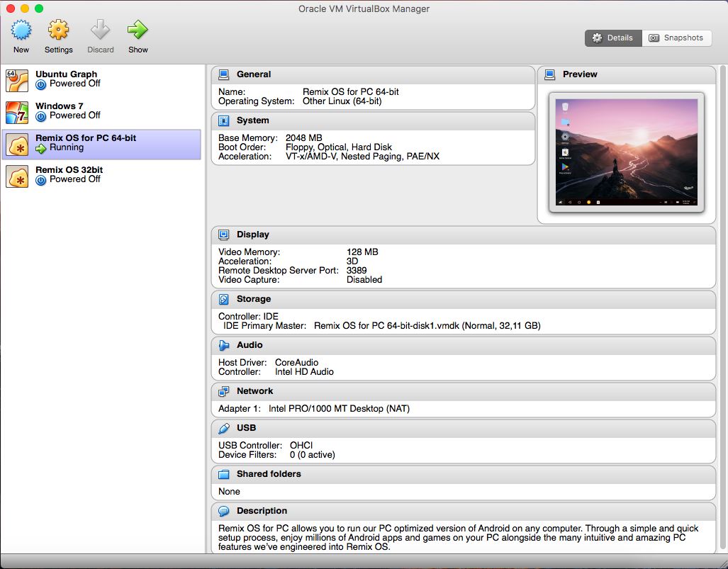Click the VT-x/AMD-V acceleration value

pyautogui.click(x=362, y=157)
